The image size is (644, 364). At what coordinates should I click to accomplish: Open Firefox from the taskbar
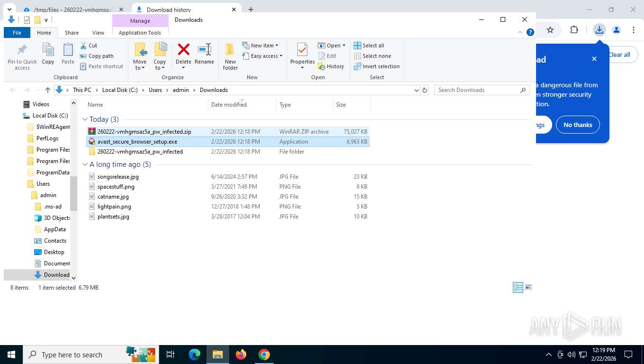pos(241,355)
